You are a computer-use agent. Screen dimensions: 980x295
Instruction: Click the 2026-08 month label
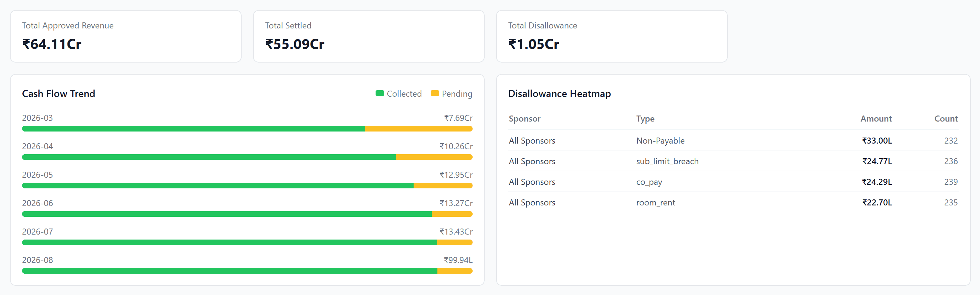tap(37, 260)
